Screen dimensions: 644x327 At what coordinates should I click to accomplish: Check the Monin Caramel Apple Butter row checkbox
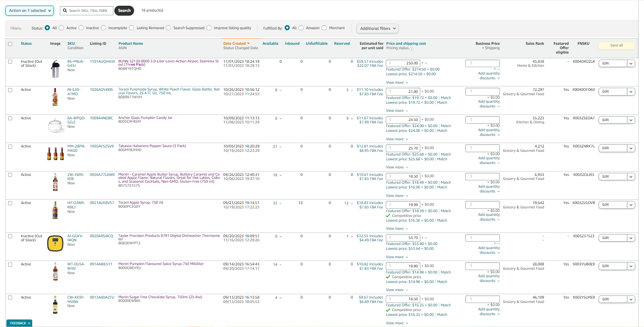coord(10,175)
